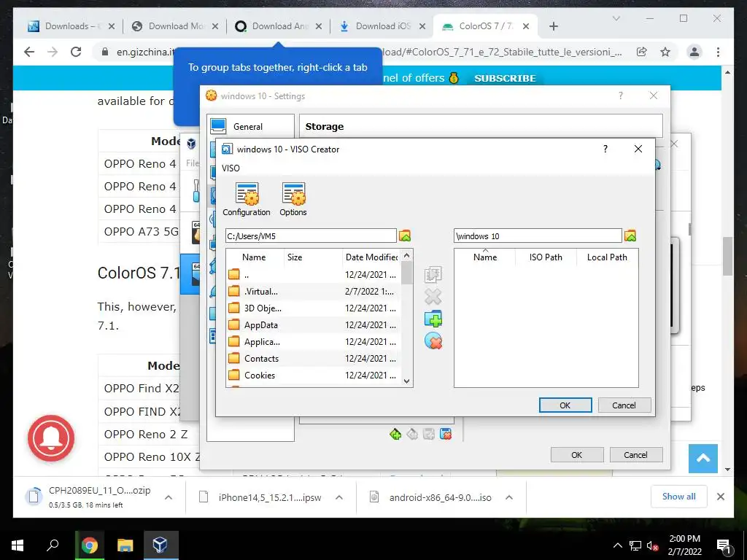Screen dimensions: 747x560
Task: Click the gray remove-from-VISO X icon
Action: (x=433, y=297)
